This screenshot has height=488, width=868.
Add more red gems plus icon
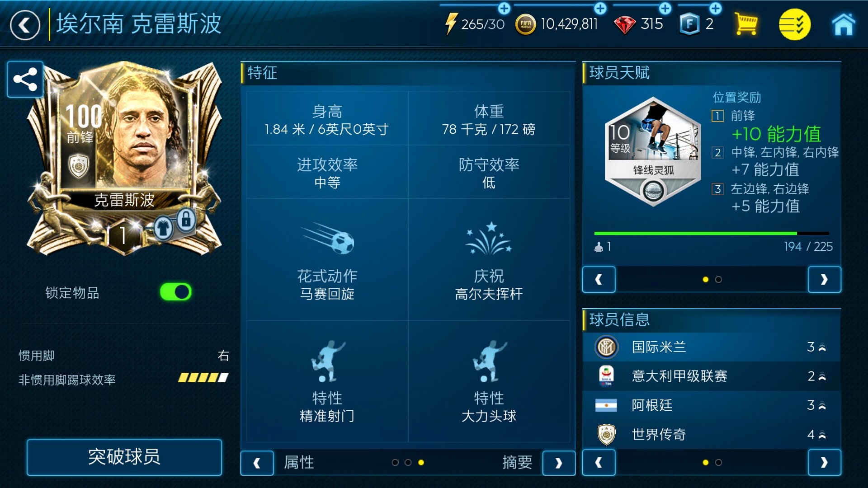665,8
